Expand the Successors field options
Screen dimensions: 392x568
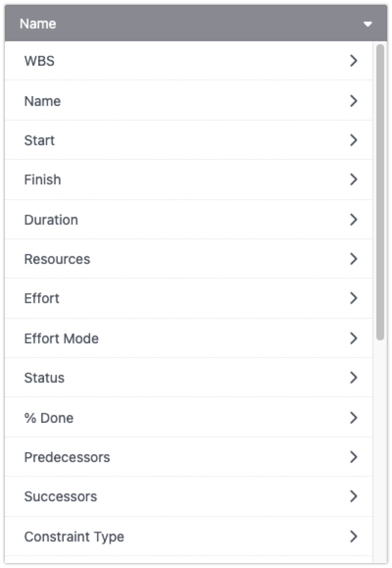[354, 496]
